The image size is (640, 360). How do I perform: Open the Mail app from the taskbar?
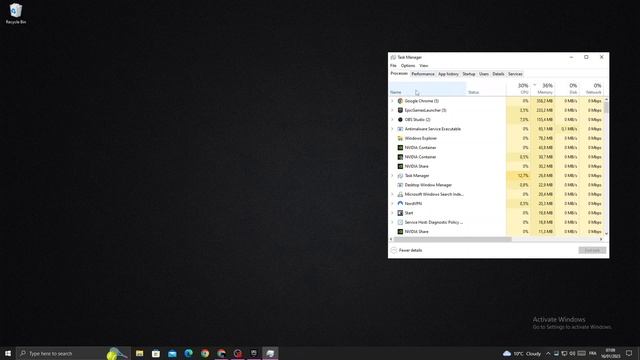click(172, 353)
